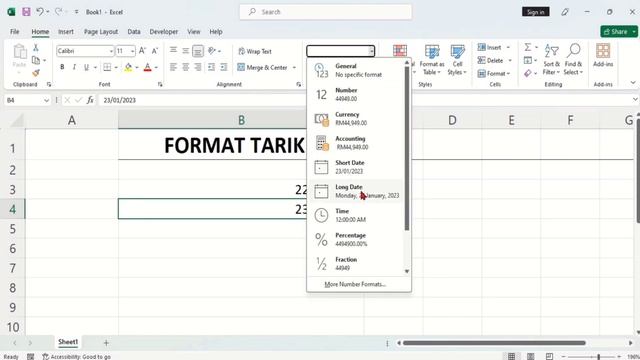Choose Fraction format option

coord(356,264)
